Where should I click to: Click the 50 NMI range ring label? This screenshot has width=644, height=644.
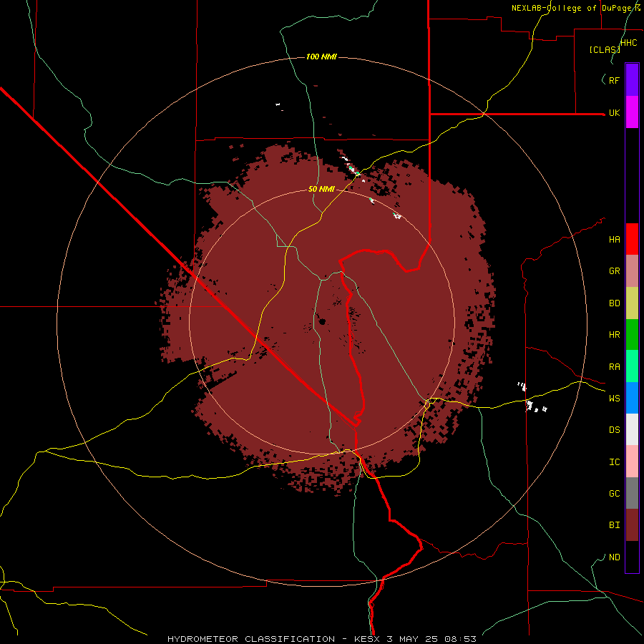pos(321,189)
